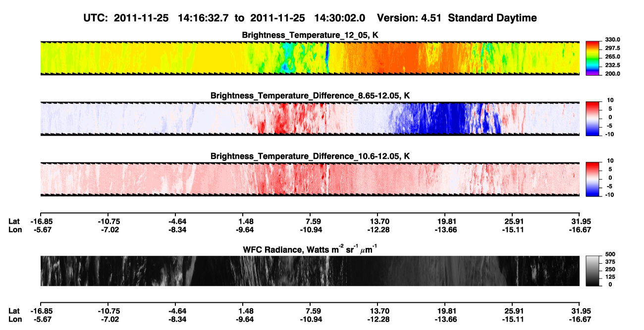Click 'Lat' label under the WFC Radiance panel

[x=14, y=311]
